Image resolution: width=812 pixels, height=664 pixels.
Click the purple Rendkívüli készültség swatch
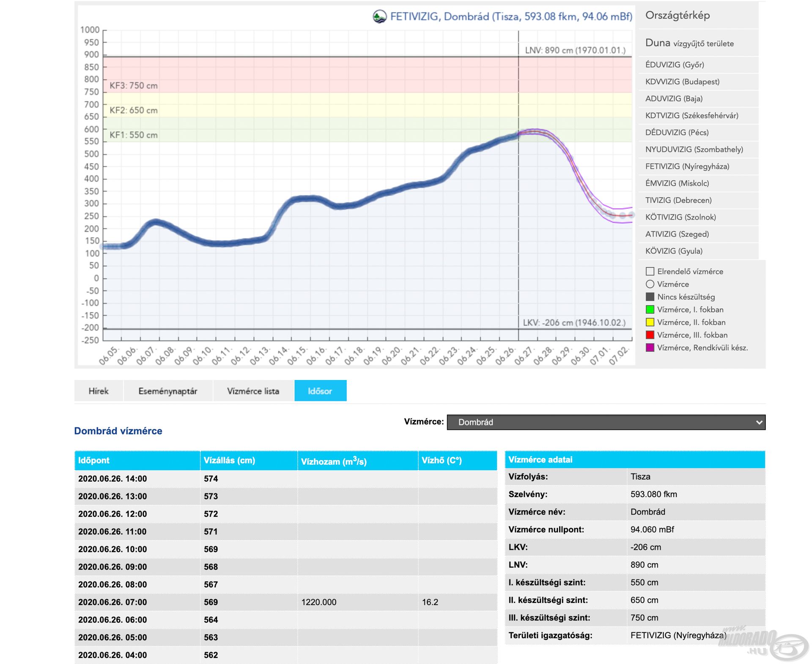(650, 347)
